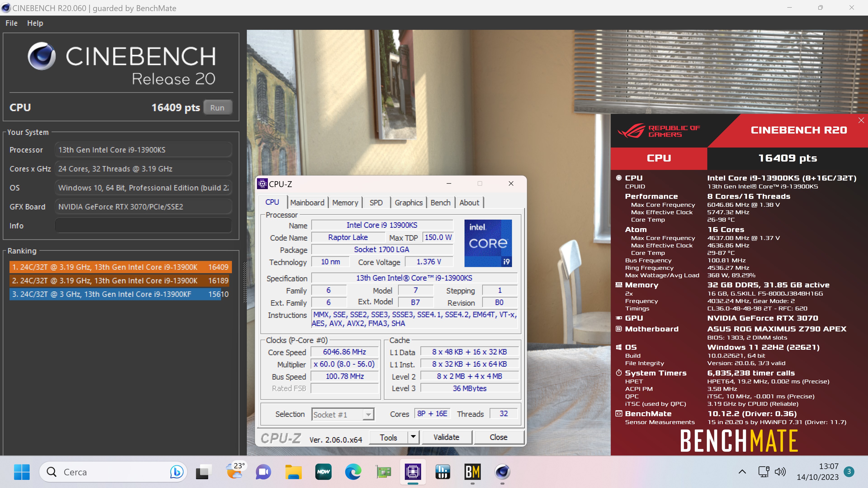
Task: Open the Help menu in Cinebench
Action: click(x=35, y=23)
